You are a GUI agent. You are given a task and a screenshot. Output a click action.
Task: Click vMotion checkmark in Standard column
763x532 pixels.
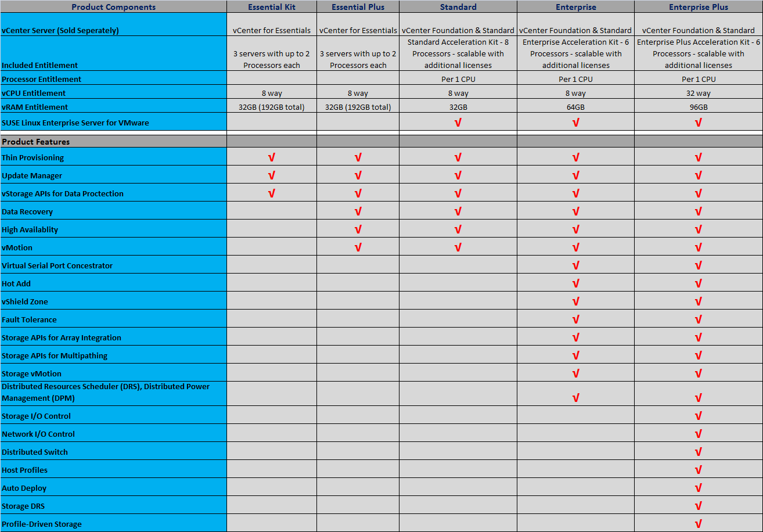click(x=458, y=247)
